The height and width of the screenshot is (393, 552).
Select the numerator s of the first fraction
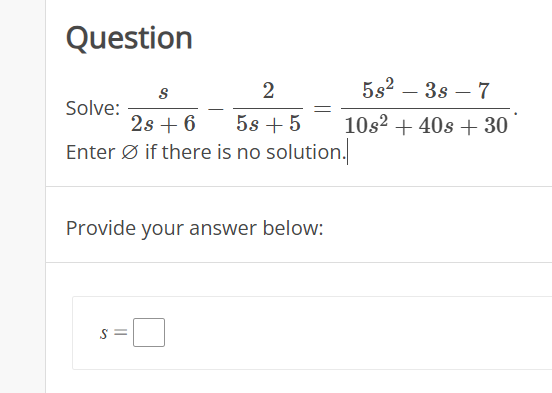[163, 92]
